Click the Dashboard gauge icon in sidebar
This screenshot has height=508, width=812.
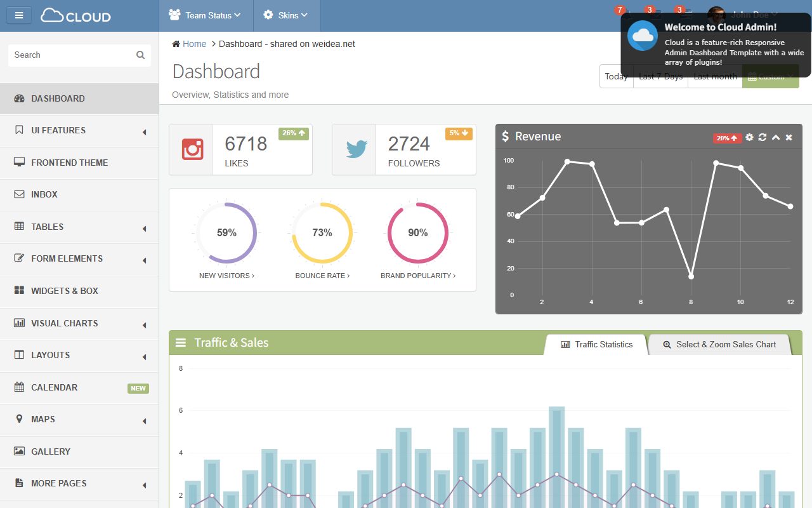(x=19, y=98)
